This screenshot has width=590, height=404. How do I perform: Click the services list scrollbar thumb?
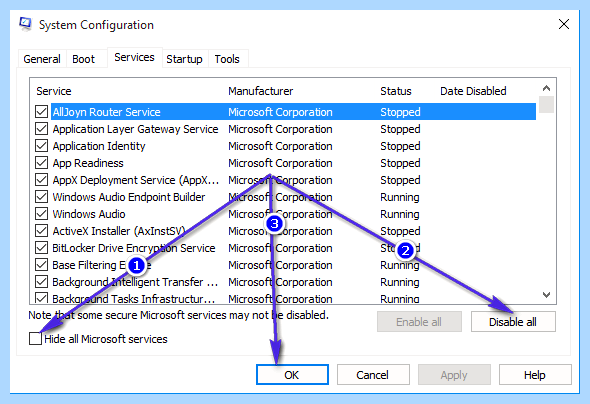tap(546, 105)
